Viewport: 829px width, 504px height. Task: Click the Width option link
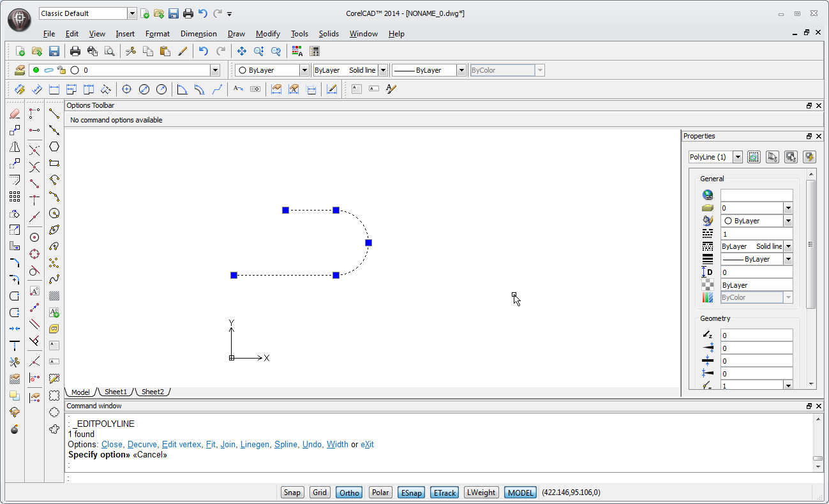[x=338, y=445]
